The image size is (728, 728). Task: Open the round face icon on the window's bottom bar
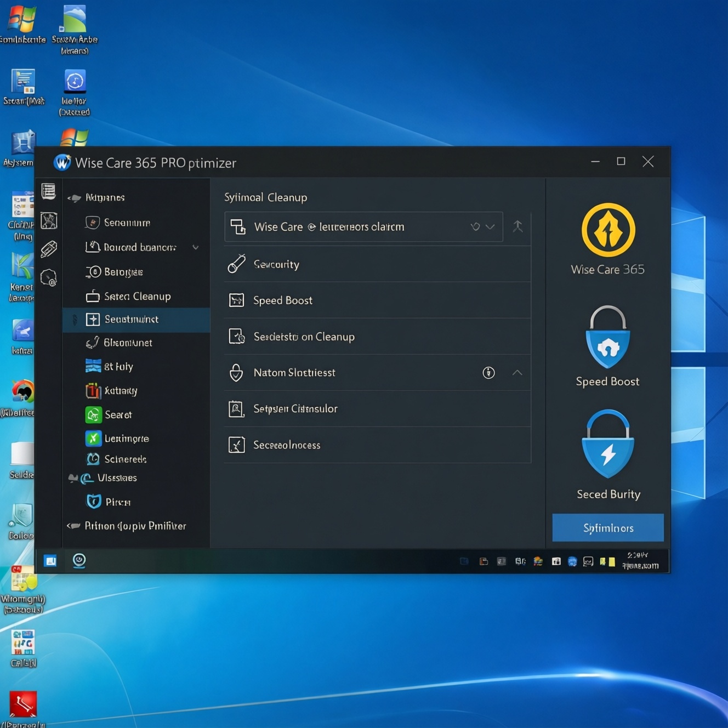pyautogui.click(x=79, y=560)
